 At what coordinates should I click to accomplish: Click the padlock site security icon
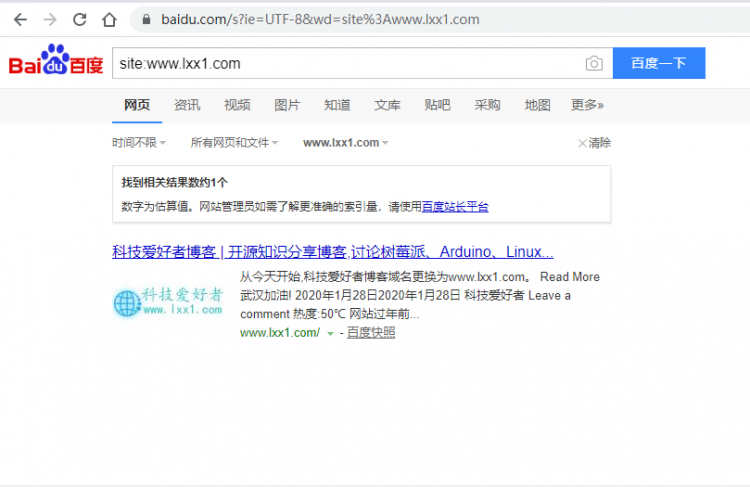146,19
